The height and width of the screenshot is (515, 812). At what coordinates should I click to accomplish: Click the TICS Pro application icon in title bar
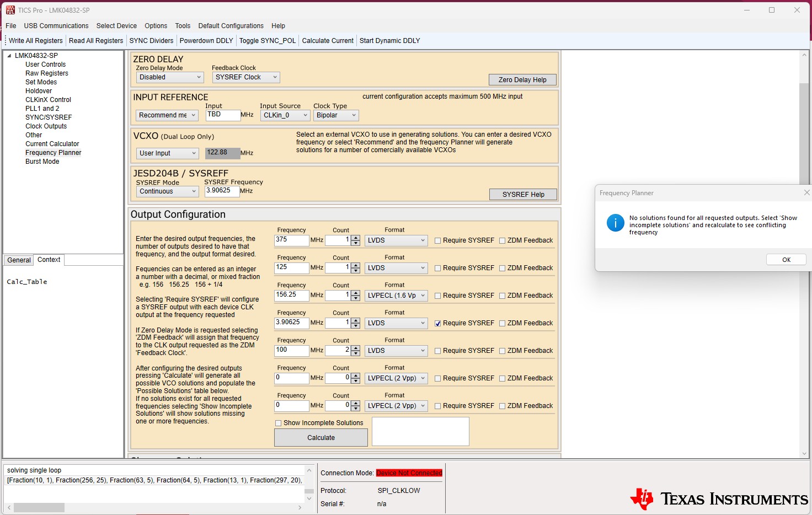(x=10, y=10)
